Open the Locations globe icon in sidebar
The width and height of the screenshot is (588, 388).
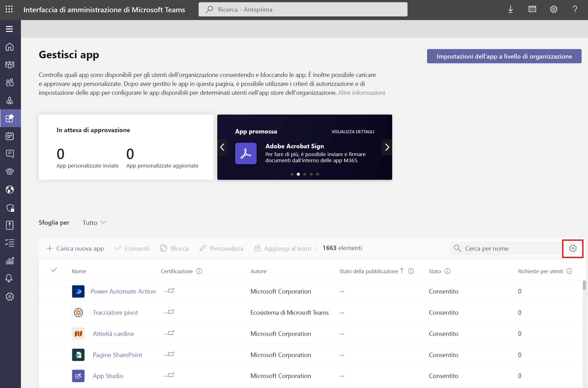10,190
